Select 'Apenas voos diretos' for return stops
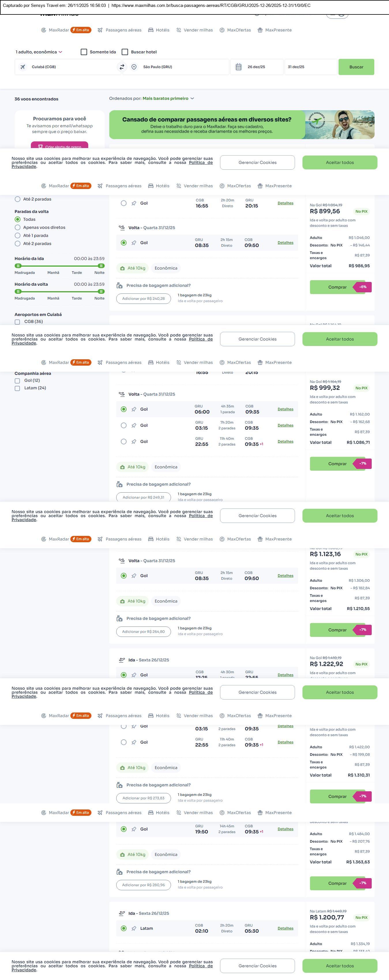The width and height of the screenshot is (389, 980). [18, 227]
